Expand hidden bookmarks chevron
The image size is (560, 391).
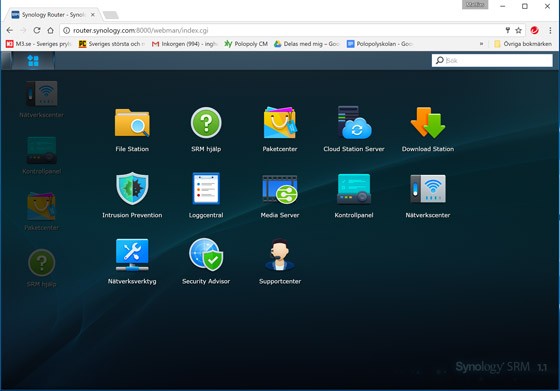(481, 44)
